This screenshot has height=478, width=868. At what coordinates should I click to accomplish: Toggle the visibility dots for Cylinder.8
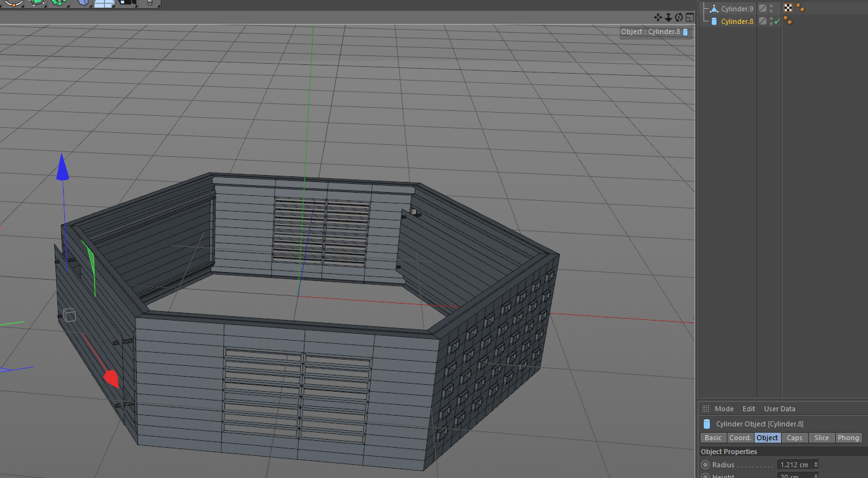pyautogui.click(x=771, y=21)
